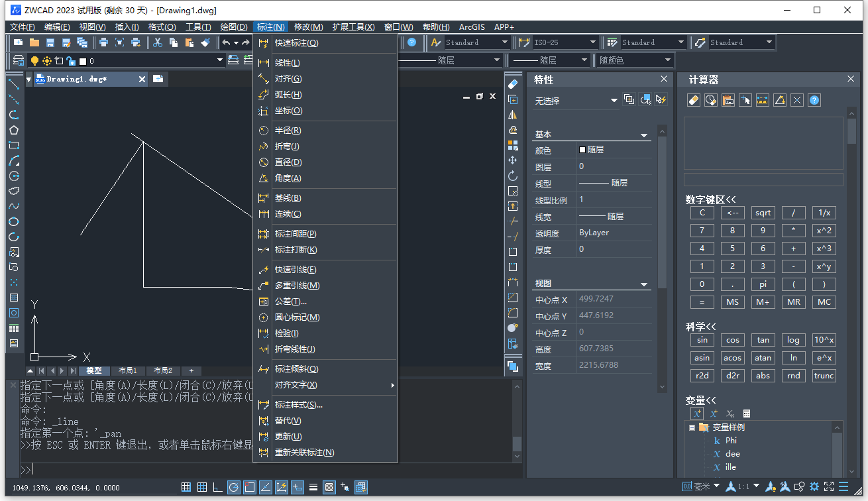This screenshot has height=501, width=868.
Task: Switch to the 布局1 layout tab
Action: tap(128, 370)
